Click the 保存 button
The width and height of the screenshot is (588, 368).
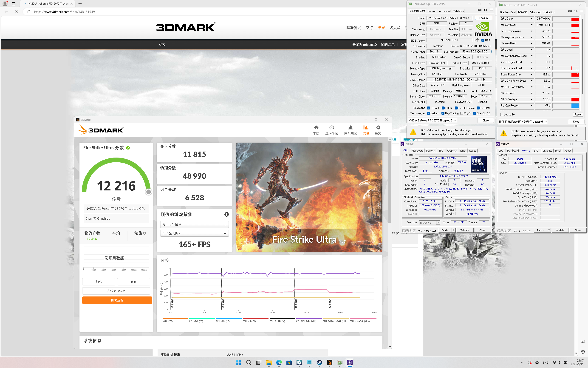(x=134, y=282)
